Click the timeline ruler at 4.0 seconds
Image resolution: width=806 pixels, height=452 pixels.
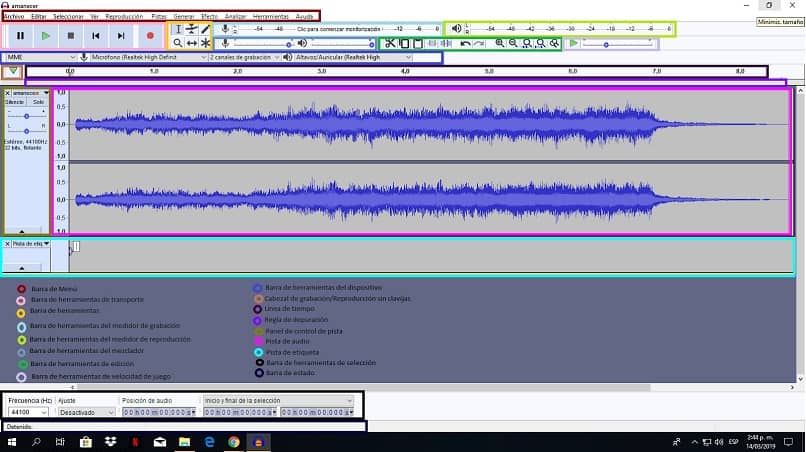tap(405, 72)
